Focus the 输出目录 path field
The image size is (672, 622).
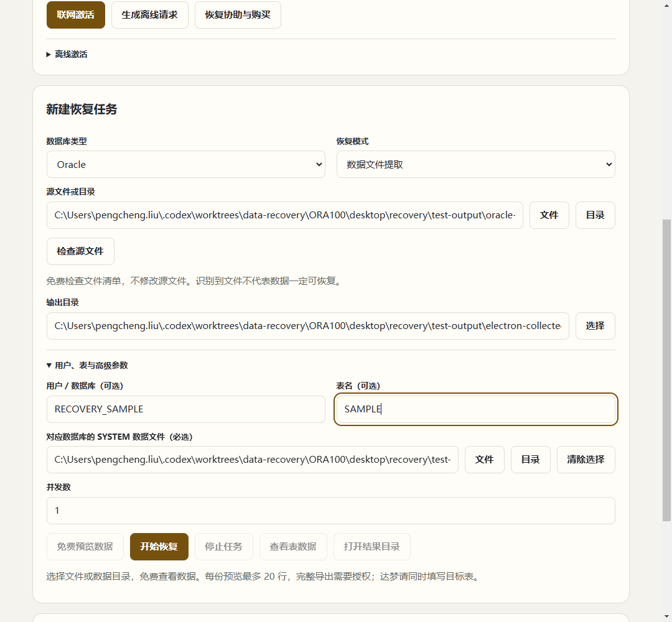tap(308, 326)
